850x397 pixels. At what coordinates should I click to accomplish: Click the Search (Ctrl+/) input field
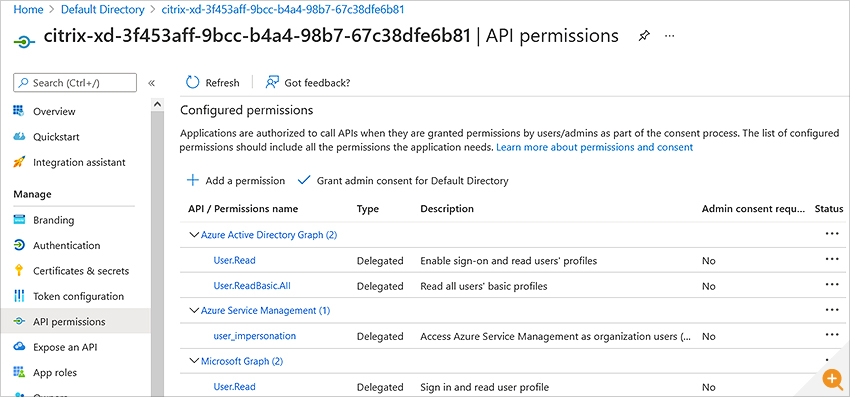pyautogui.click(x=75, y=83)
